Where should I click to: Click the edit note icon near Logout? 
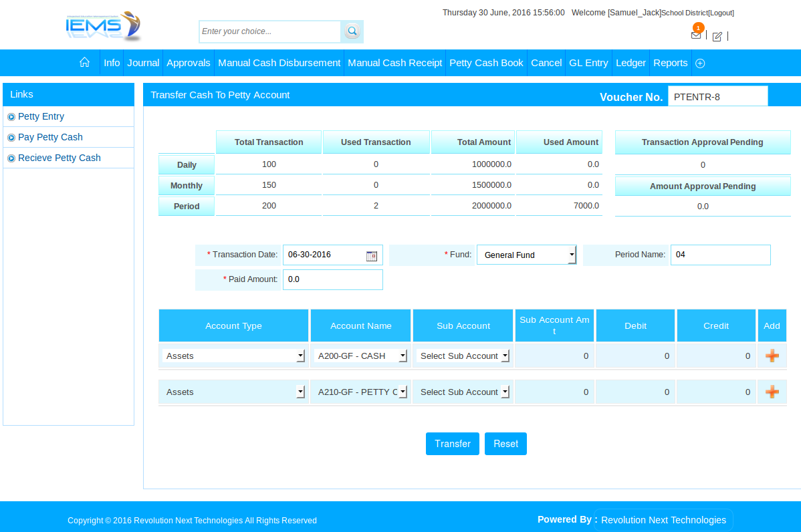coord(717,37)
